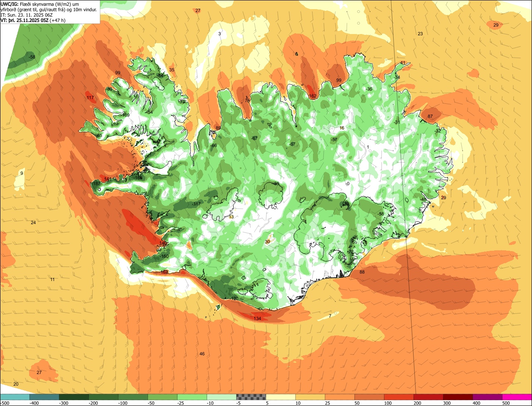Click the legend label -100
The width and height of the screenshot is (532, 406).
123,403
